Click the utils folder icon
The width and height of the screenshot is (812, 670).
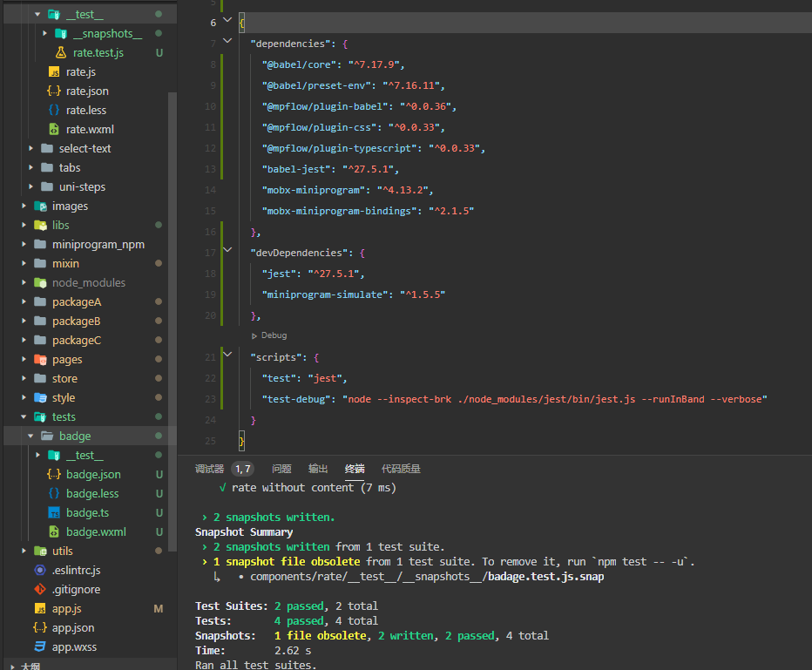tap(40, 551)
